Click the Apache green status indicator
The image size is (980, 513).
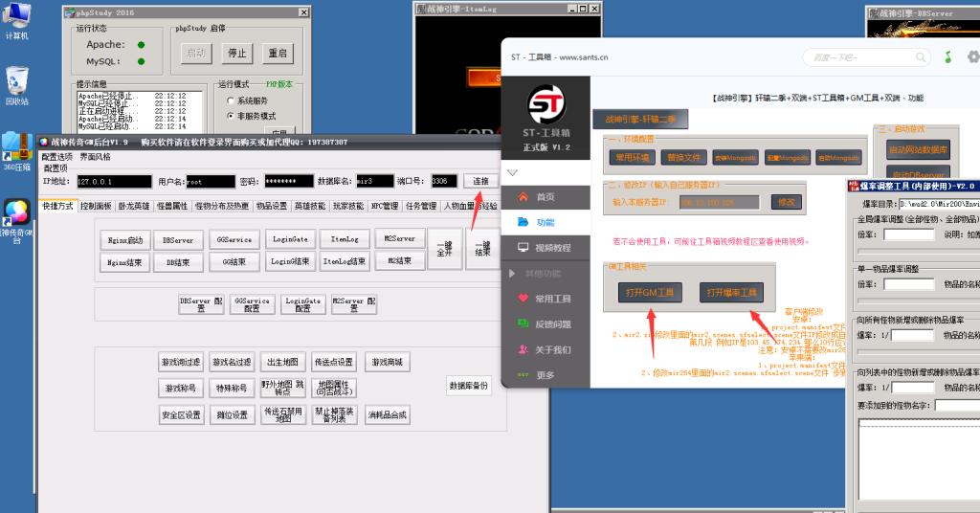pos(142,45)
